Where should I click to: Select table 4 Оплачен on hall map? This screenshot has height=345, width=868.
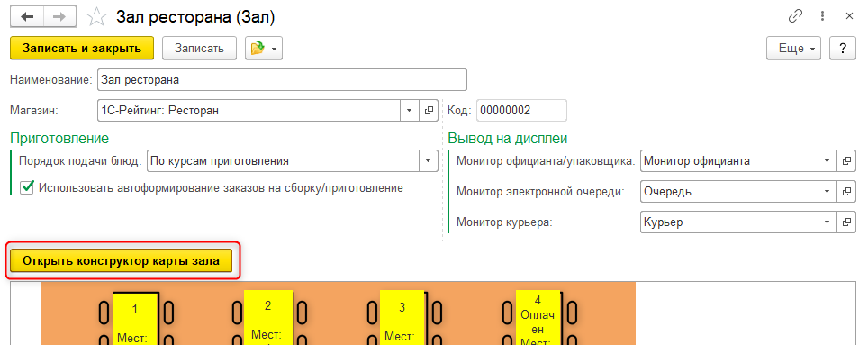point(538,317)
